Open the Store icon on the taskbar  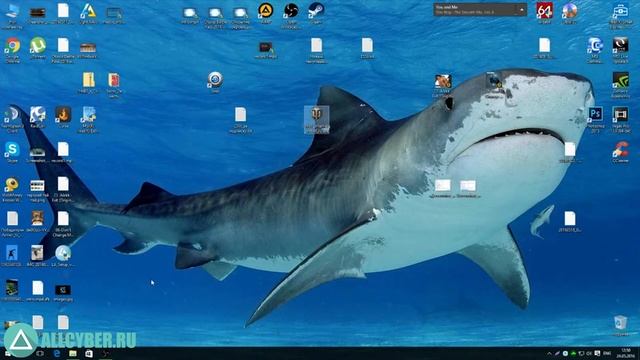coord(89,353)
